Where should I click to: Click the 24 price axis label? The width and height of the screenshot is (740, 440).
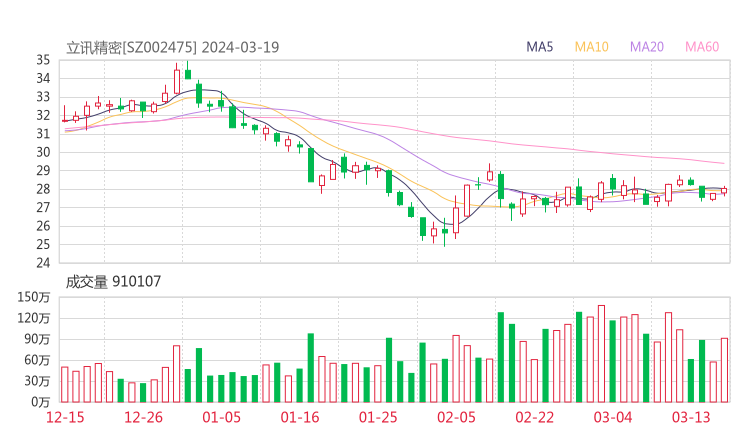click(x=43, y=263)
